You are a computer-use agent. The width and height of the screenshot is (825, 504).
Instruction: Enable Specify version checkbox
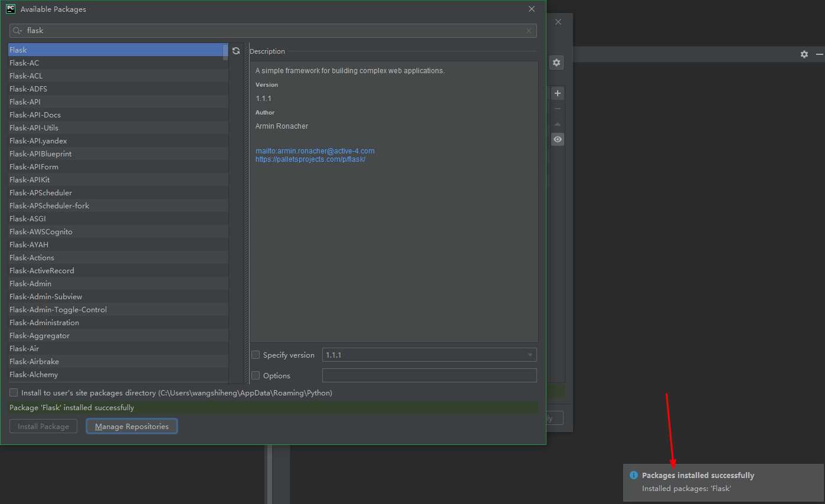256,355
